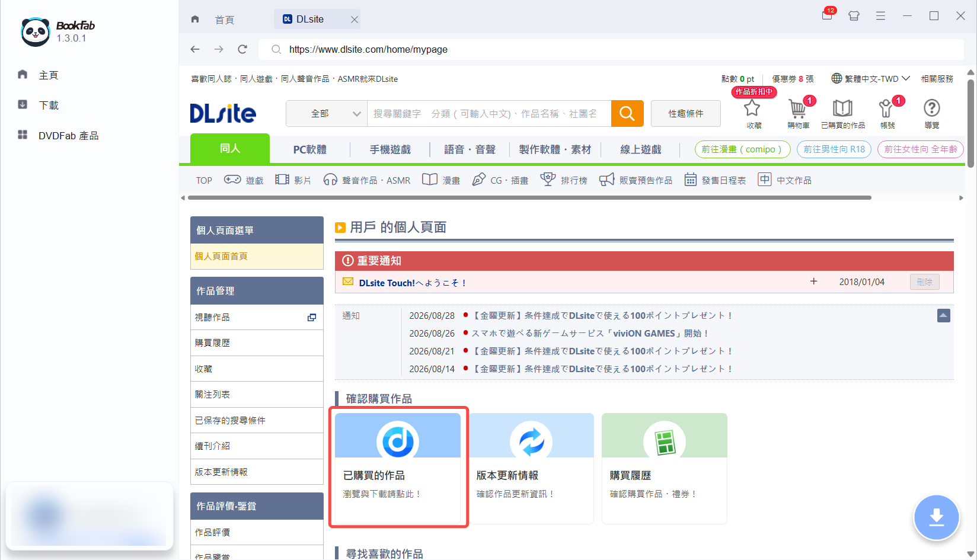
Task: Open the CG・插畫 pen submenu
Action: click(500, 180)
